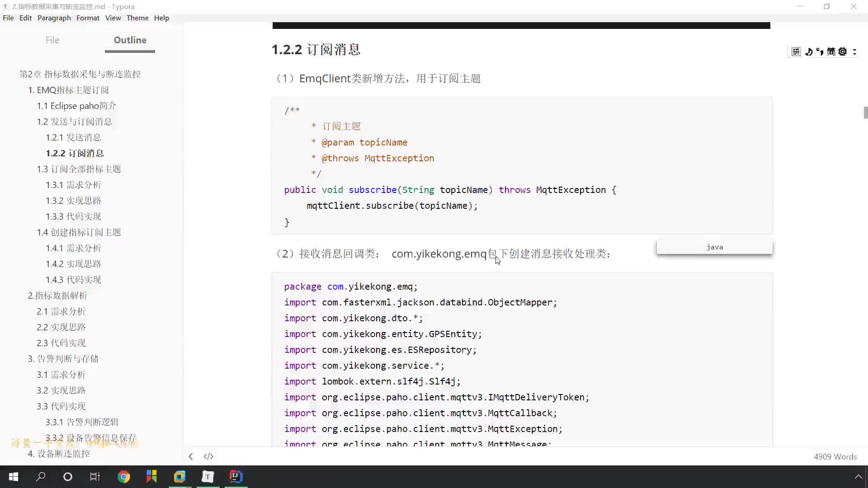Go to outline 1.2 发送与订阅消息
868x488 pixels.
click(75, 122)
